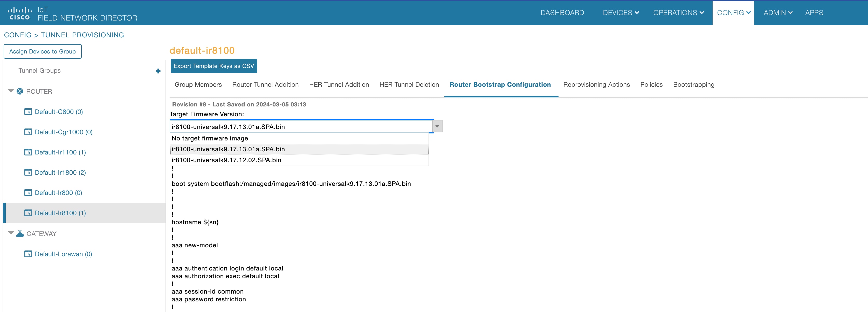Click the ROUTER tree label

tap(39, 91)
